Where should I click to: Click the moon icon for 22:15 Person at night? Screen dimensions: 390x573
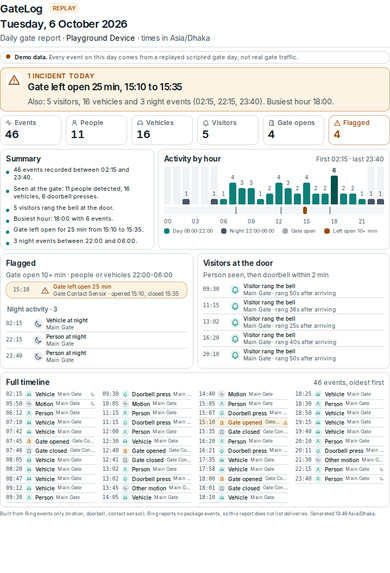38,340
